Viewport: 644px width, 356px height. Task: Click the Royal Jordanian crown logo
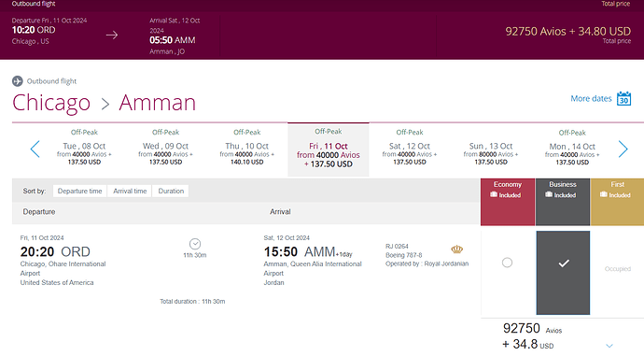click(x=456, y=249)
